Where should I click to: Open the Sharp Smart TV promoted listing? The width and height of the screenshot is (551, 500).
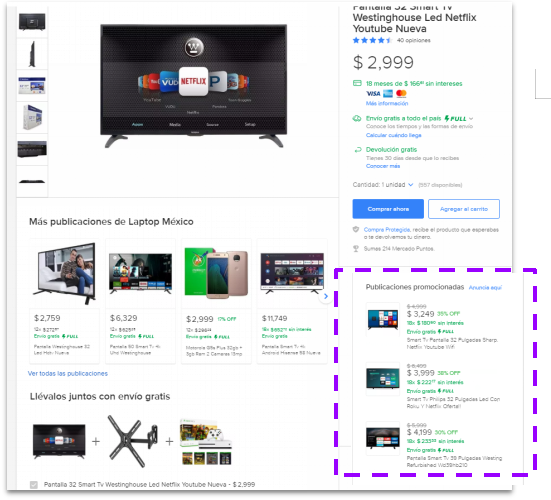click(433, 326)
